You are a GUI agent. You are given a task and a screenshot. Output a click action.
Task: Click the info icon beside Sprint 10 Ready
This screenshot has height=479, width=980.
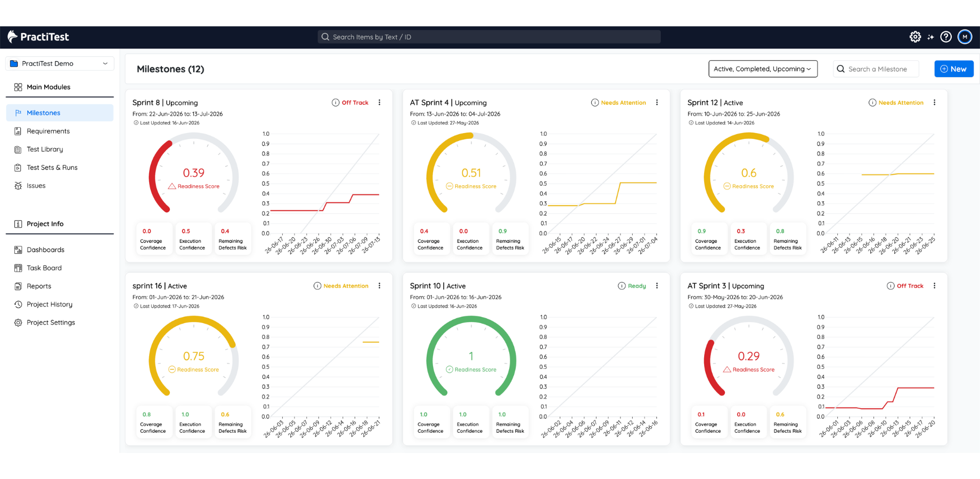point(622,286)
